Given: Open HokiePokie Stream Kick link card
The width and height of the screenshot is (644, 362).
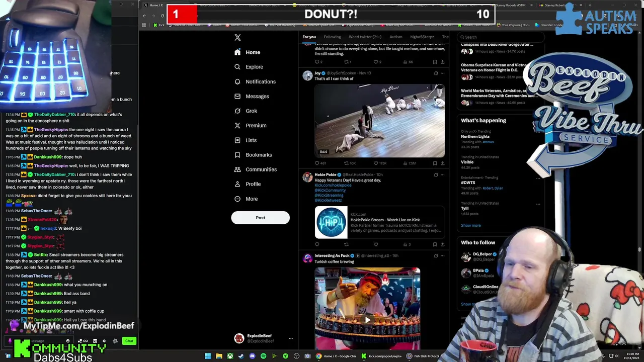Looking at the screenshot, I should click(x=379, y=222).
